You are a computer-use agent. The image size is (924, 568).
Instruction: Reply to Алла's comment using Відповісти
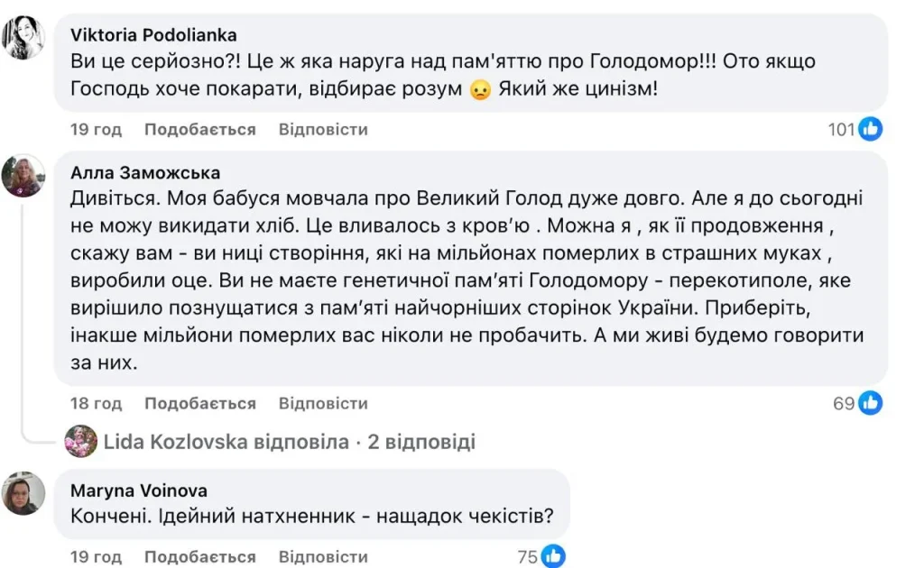(323, 403)
